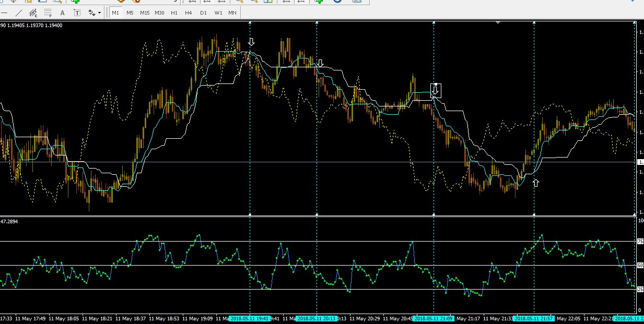
Task: Select the Text Label tool
Action: 77,13
